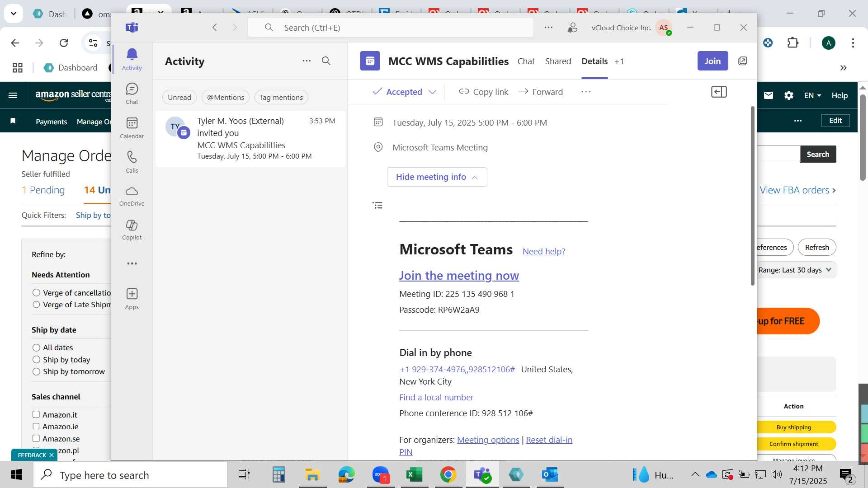This screenshot has height=488, width=868.
Task: Collapse the meeting side panel arrow icon
Action: pyautogui.click(x=719, y=92)
